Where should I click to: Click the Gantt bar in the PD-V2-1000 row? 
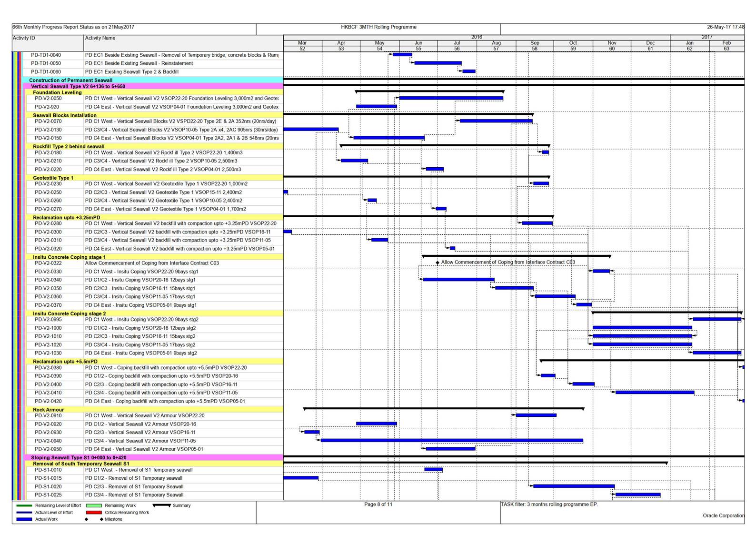click(x=642, y=328)
